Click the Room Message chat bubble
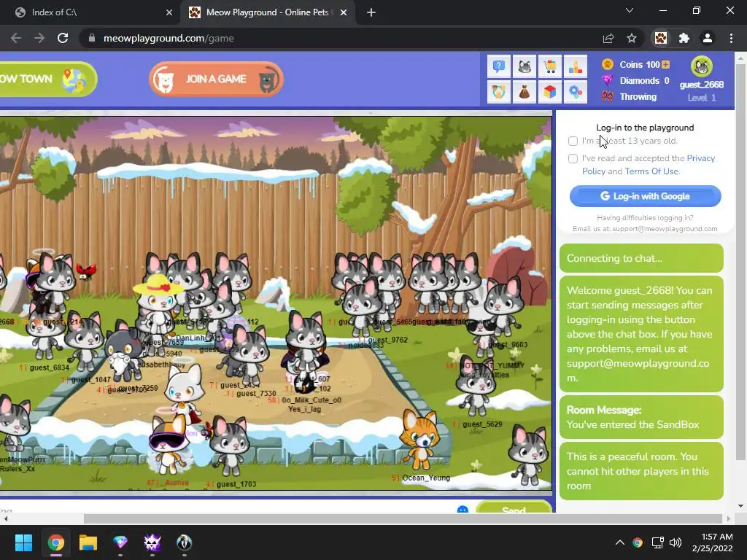The image size is (747, 560). point(641,418)
